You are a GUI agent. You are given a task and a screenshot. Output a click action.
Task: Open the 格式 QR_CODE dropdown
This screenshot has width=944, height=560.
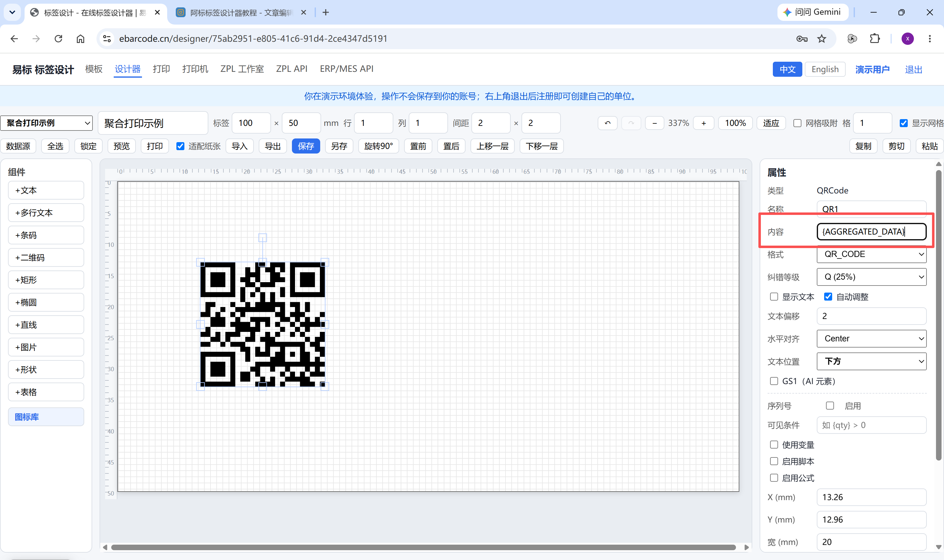coord(871,254)
